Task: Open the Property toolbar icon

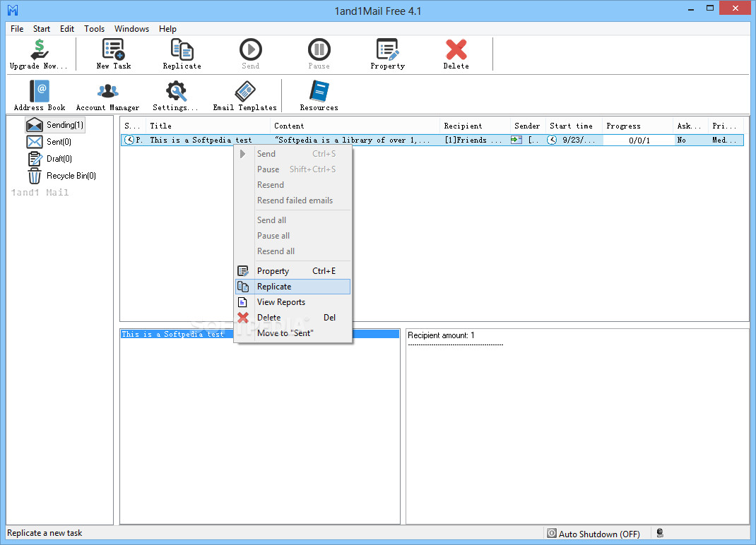Action: 388,54
